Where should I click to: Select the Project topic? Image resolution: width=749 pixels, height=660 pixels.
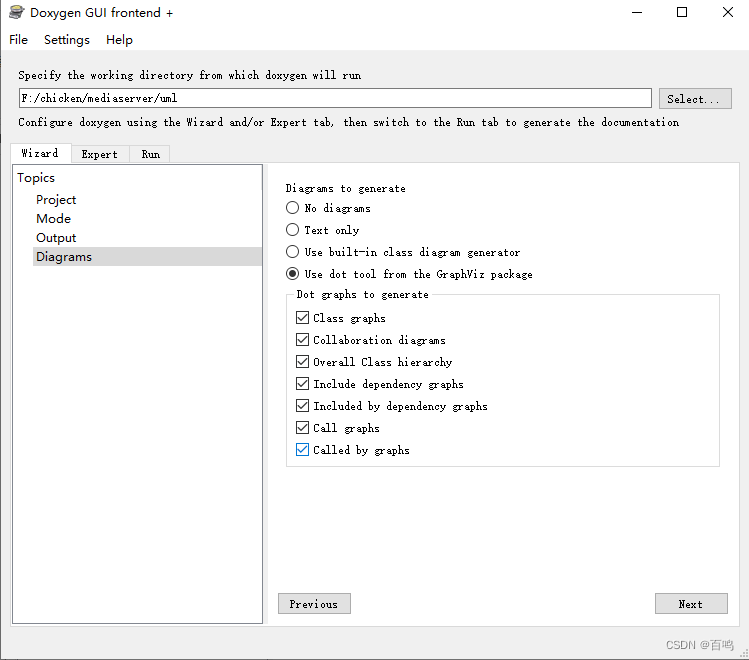coord(56,200)
